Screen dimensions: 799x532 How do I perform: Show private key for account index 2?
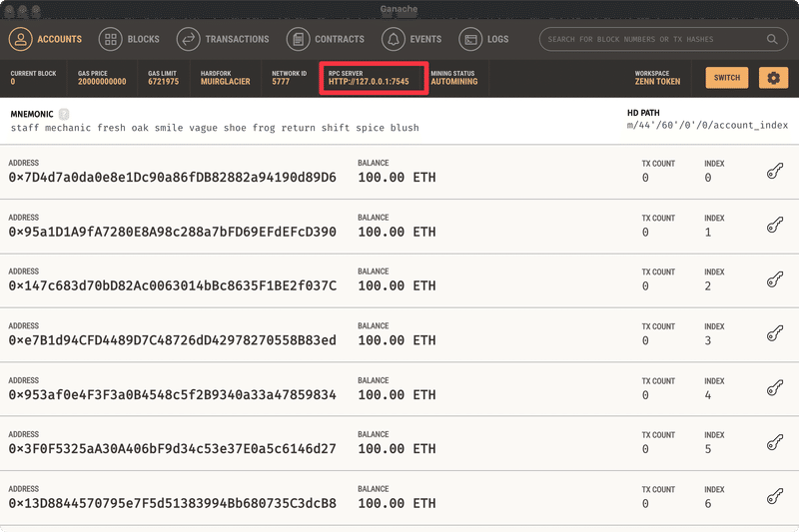pos(775,279)
